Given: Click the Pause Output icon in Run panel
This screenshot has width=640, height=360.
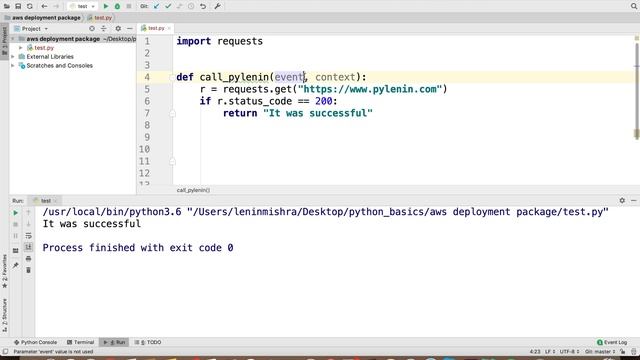Looking at the screenshot, I should coord(16,236).
